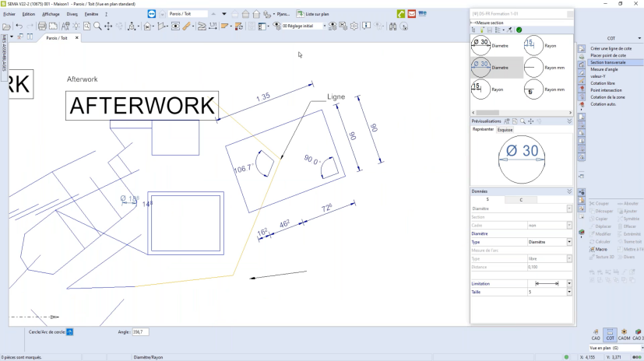Click the Angle input field

tap(140, 332)
